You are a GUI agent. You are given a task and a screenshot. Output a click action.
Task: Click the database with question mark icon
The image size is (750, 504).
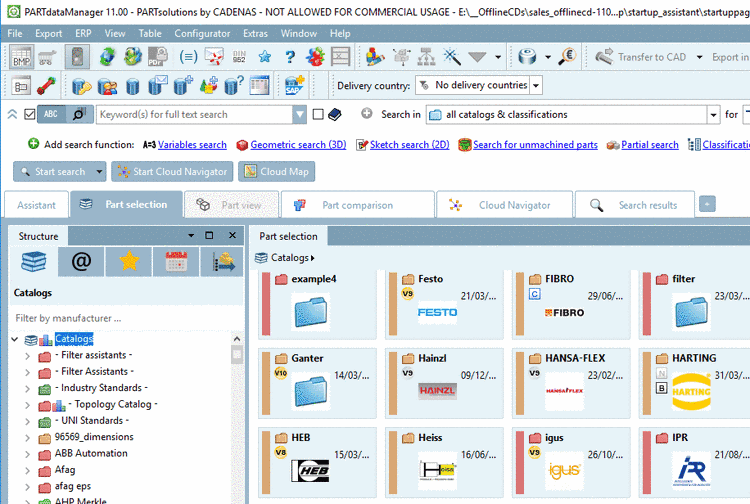click(234, 86)
